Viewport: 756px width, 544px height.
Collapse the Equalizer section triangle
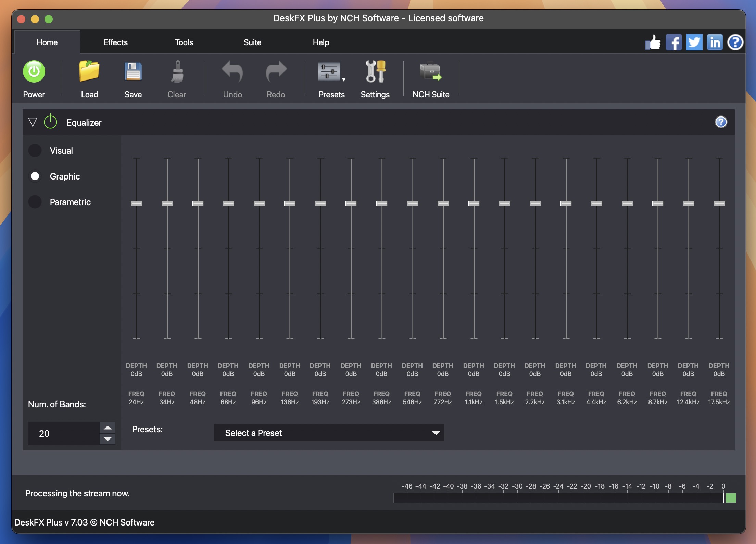[33, 122]
